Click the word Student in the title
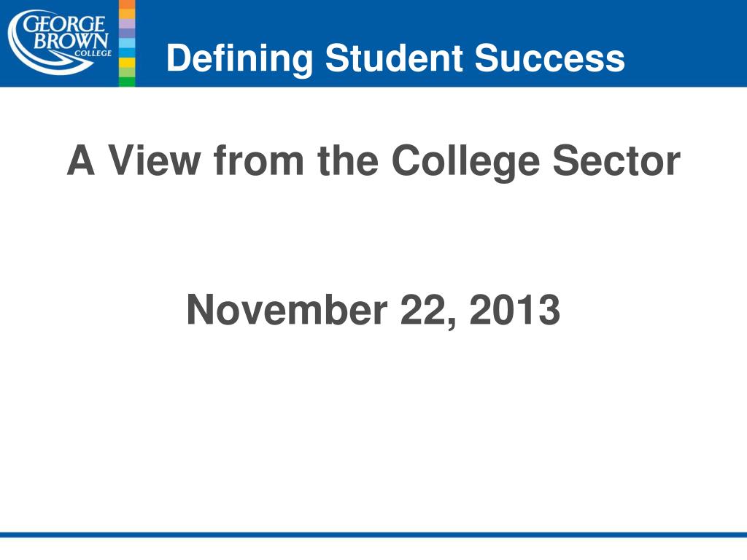 pyautogui.click(x=393, y=58)
